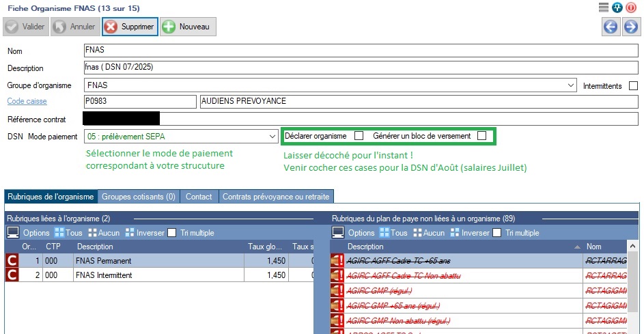644x334 pixels.
Task: Click Inverser in the right rubriques panel
Action: pos(470,233)
